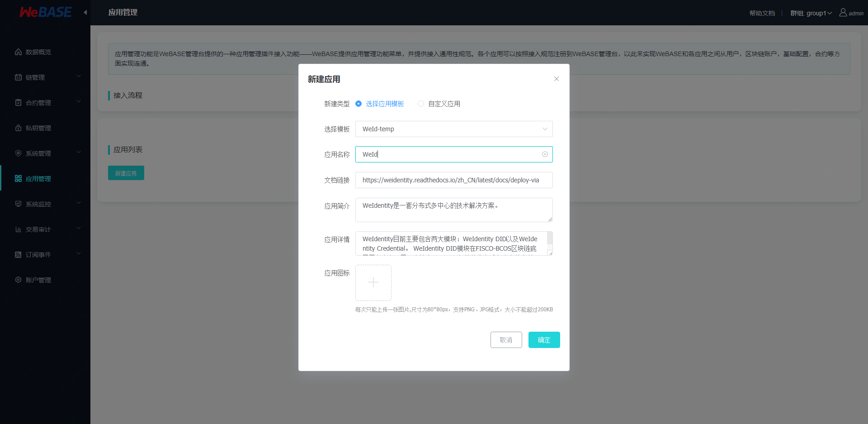The height and width of the screenshot is (424, 868).
Task: Open the 帮助文档 link
Action: click(761, 13)
